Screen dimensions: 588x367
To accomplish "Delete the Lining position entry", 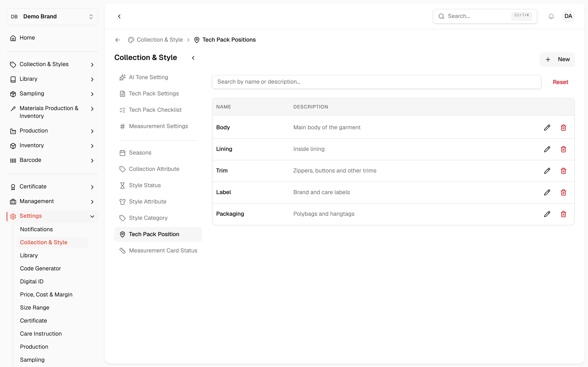I will 563,149.
